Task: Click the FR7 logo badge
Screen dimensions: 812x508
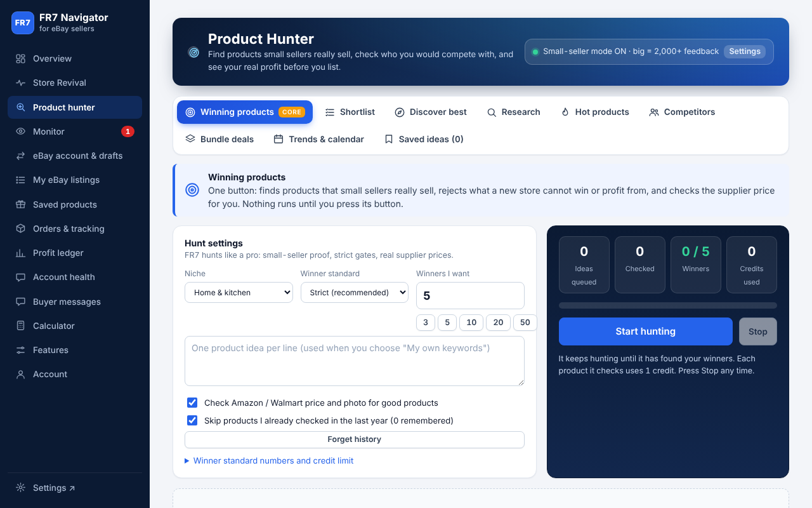Action: coord(23,22)
